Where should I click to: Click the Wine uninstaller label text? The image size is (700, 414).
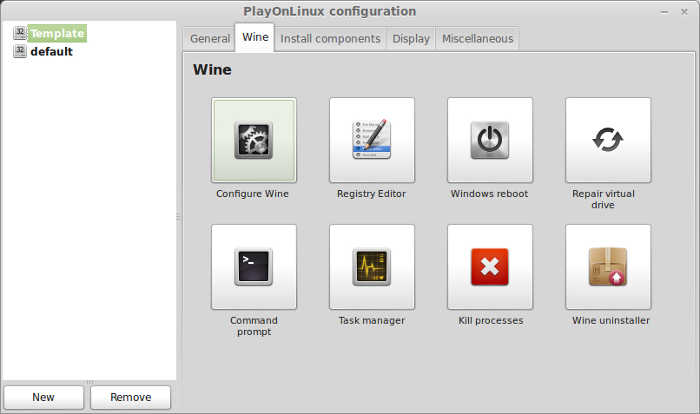point(611,321)
